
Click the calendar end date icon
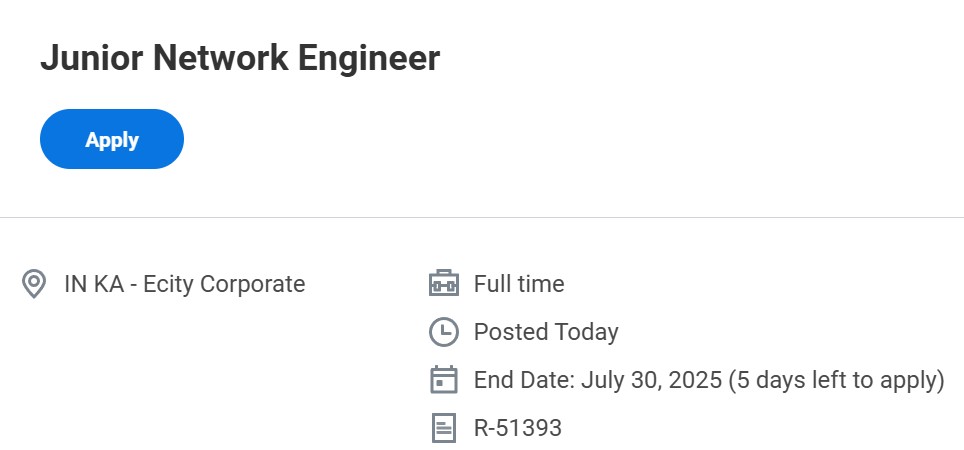pyautogui.click(x=443, y=380)
